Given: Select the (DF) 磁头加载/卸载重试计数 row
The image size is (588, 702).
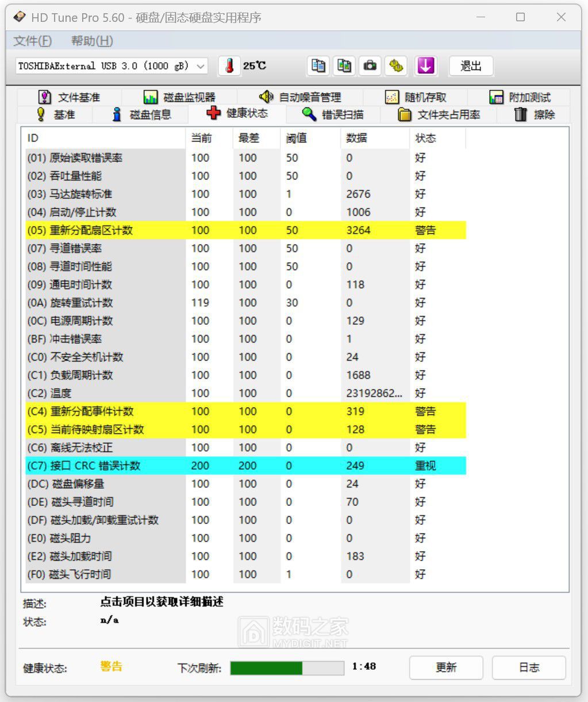Looking at the screenshot, I should click(x=245, y=520).
